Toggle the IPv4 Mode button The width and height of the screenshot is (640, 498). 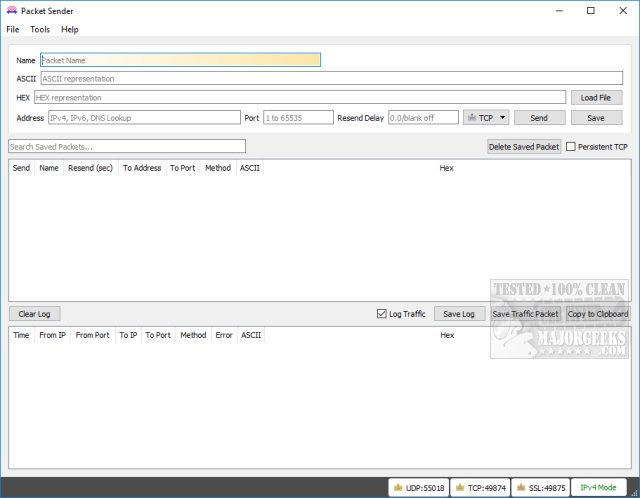(601, 487)
